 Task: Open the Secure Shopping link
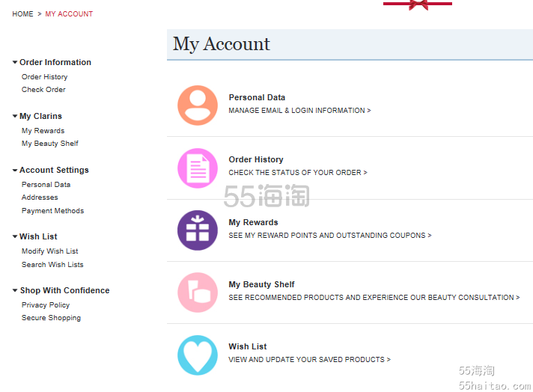click(52, 318)
